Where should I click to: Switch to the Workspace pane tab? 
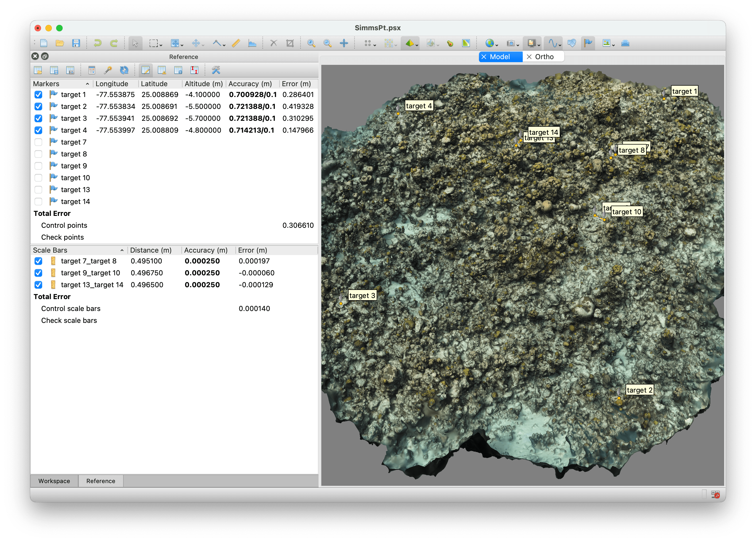pyautogui.click(x=54, y=481)
